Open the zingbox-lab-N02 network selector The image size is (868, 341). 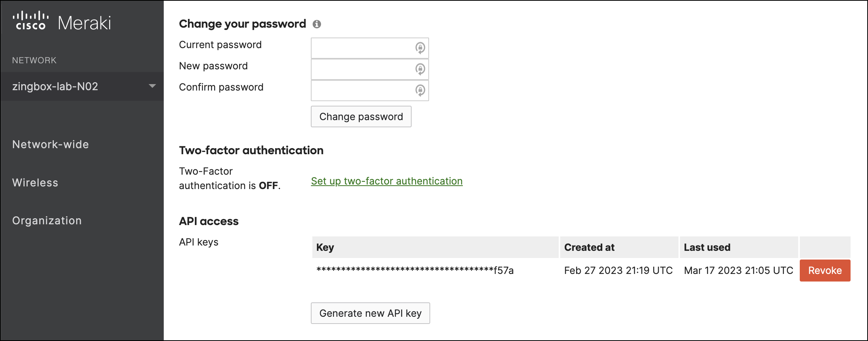tap(55, 86)
